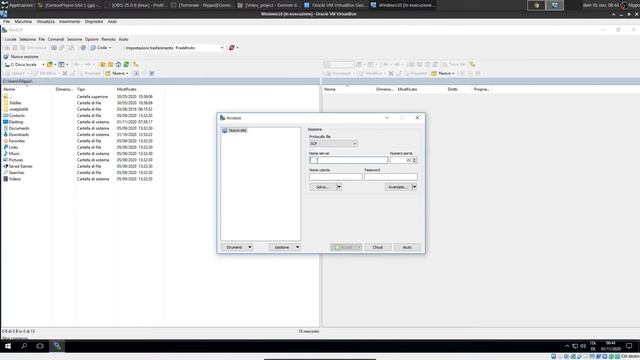Image resolution: width=640 pixels, height=360 pixels.
Task: Open the Comandi menu
Action: (56, 39)
